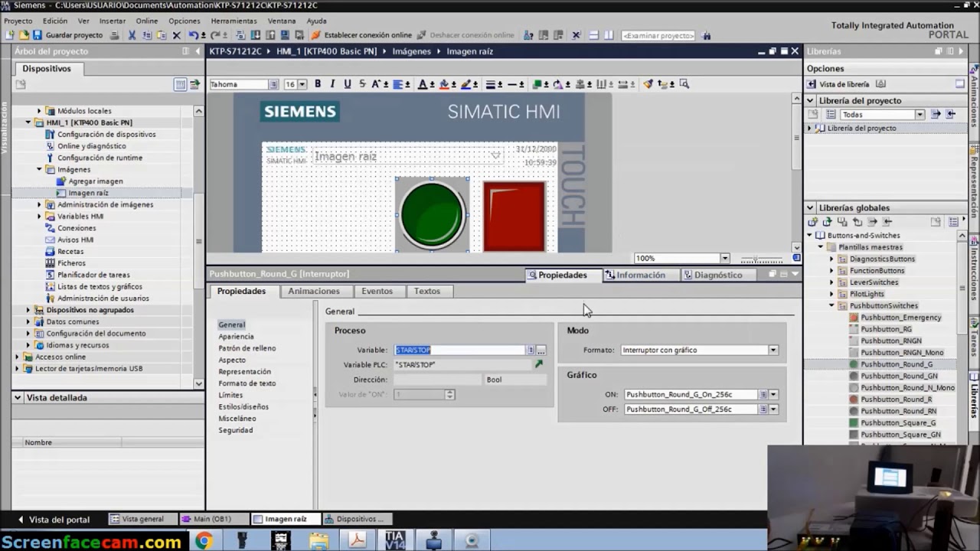Open TIA V14 taskbar icon
The height and width of the screenshot is (551, 980).
[x=395, y=541]
